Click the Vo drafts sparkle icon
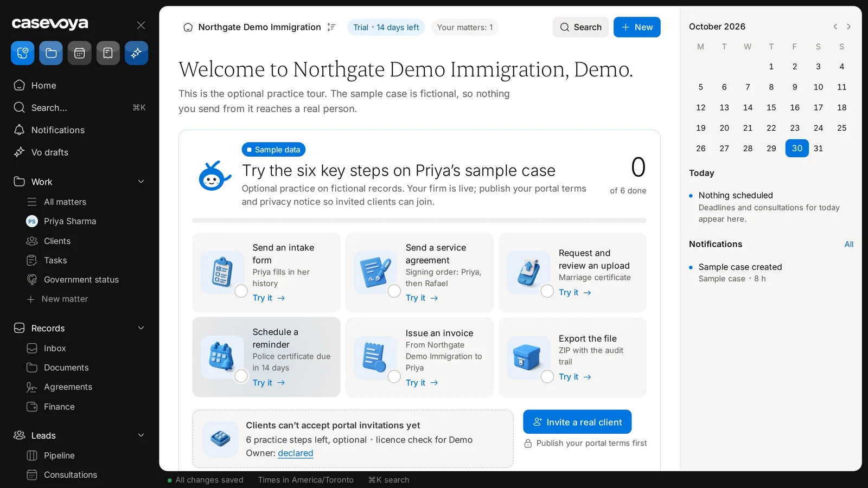This screenshot has height=488, width=868. (x=20, y=152)
